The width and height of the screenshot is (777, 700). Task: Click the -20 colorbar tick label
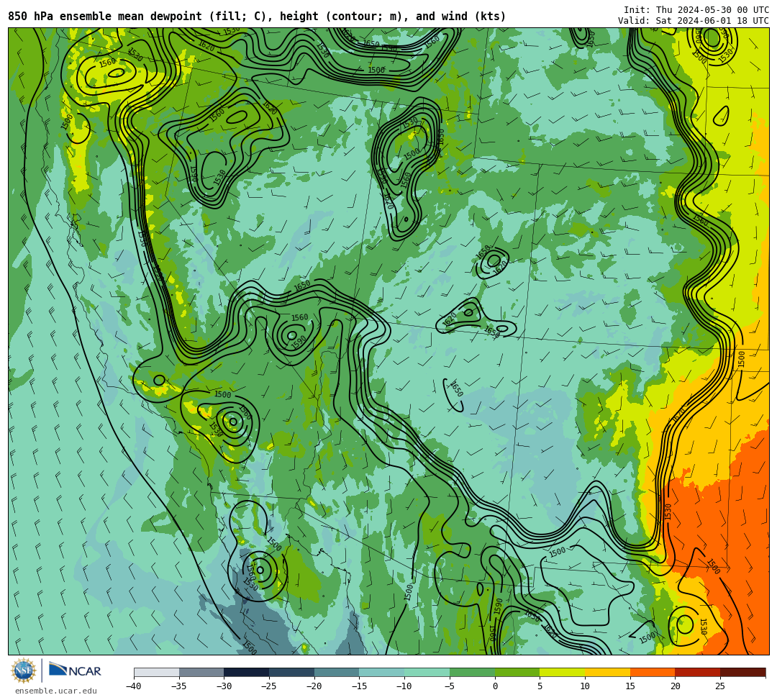point(314,686)
